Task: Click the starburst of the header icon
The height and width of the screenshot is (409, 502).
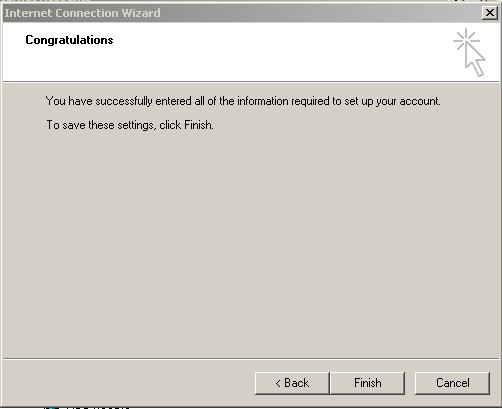Action: click(466, 40)
